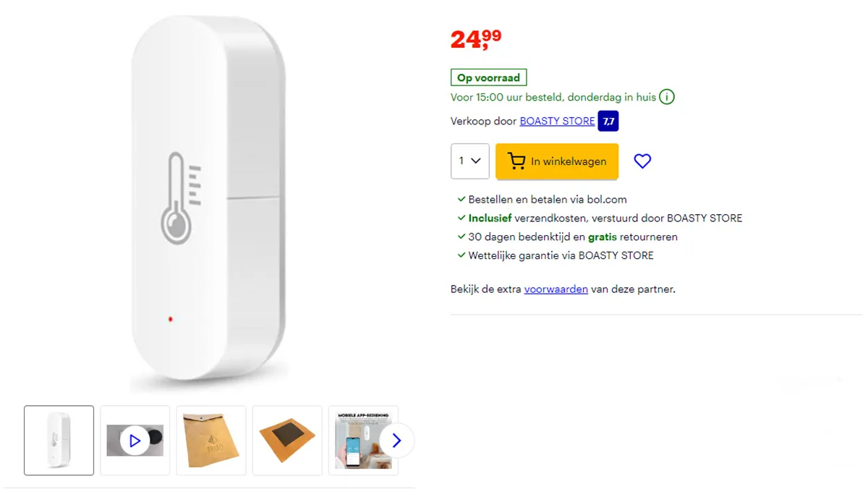Click the checkmark next to '30 dagen bedenktijd'
Image resolution: width=868 pixels, height=489 pixels.
[461, 237]
